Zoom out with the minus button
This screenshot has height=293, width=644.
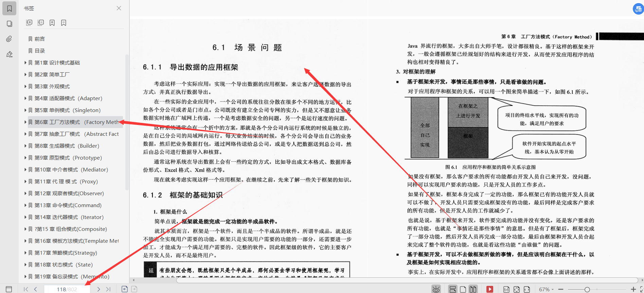(x=561, y=289)
